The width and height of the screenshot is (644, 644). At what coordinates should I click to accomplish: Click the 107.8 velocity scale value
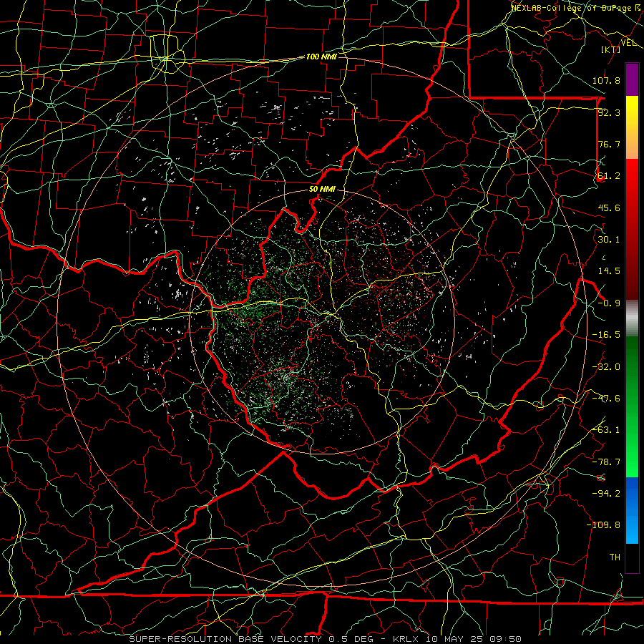click(606, 80)
